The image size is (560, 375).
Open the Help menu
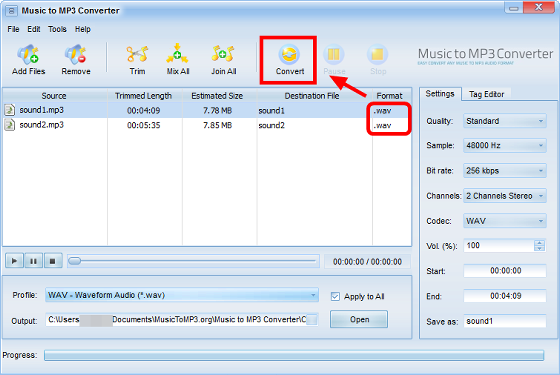pos(82,29)
